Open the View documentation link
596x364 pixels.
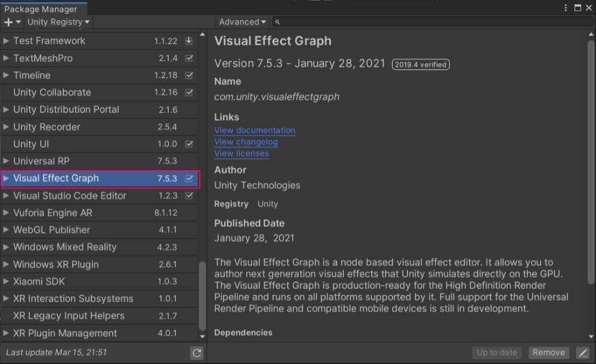point(254,130)
